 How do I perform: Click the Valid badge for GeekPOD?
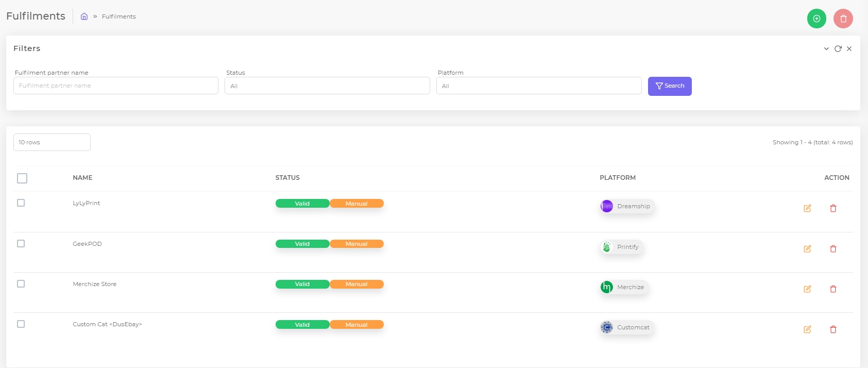(x=302, y=244)
